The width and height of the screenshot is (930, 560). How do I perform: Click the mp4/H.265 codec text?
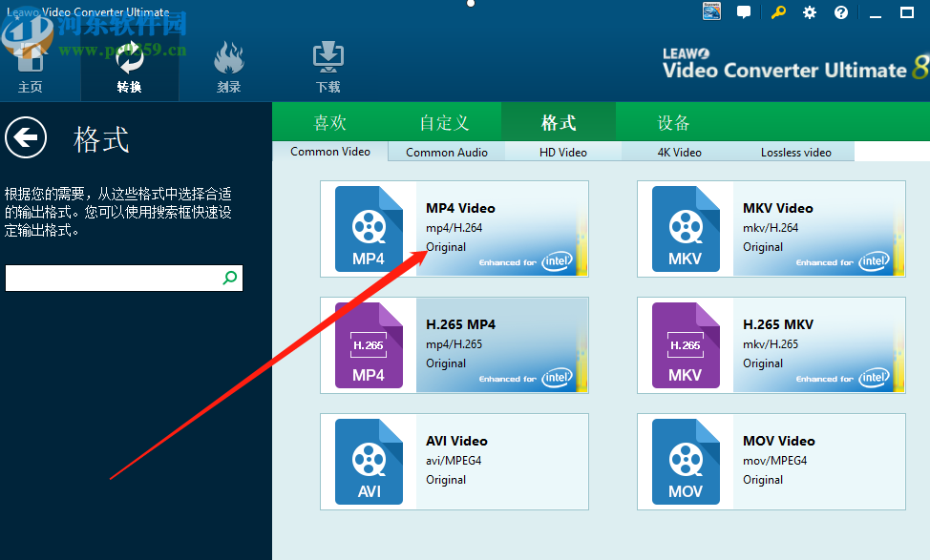point(454,344)
